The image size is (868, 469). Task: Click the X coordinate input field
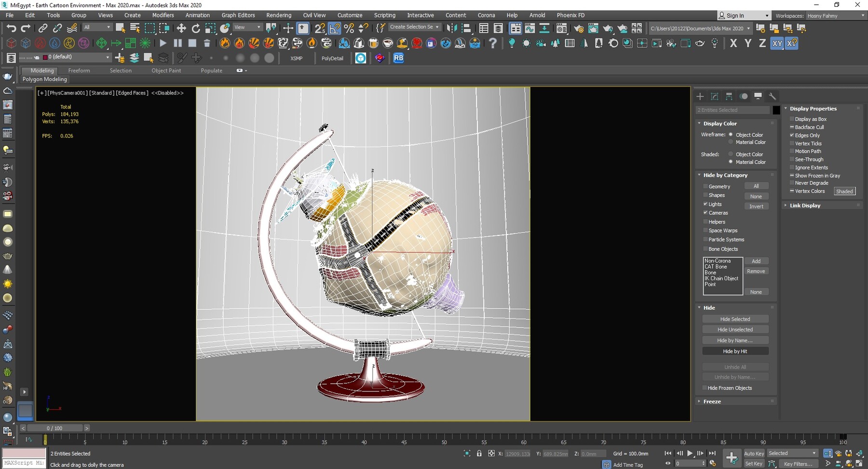click(517, 454)
